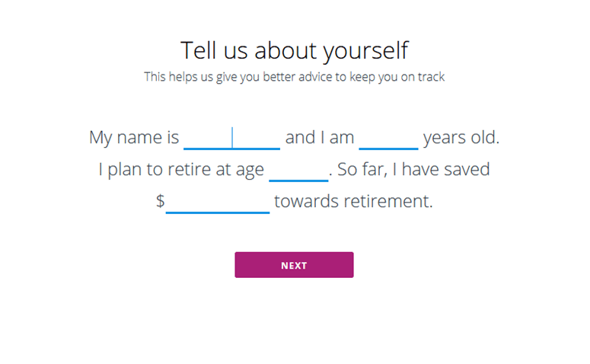Image resolution: width=590 pixels, height=364 pixels.
Task: Click the savings amount field after dollar sign
Action: [x=218, y=202]
